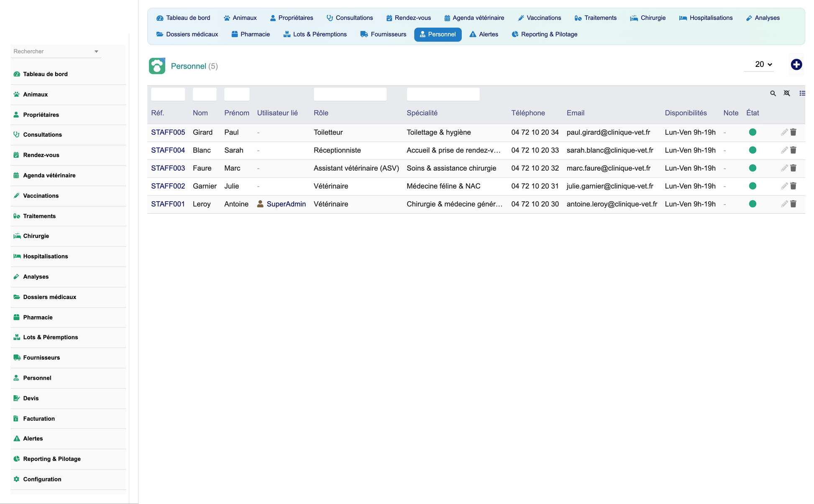The width and height of the screenshot is (814, 504).
Task: Edit Antoine Leroy with pencil icon
Action: (784, 204)
